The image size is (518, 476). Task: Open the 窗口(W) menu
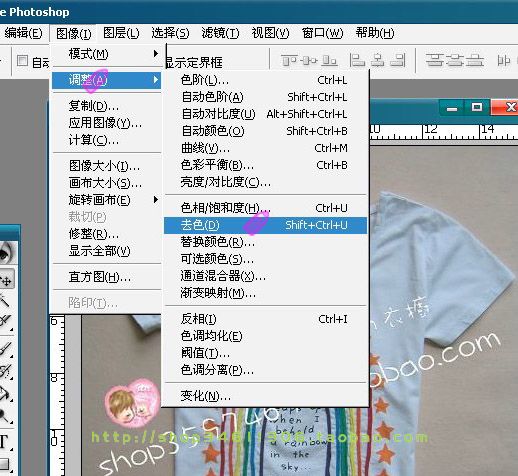coord(322,33)
